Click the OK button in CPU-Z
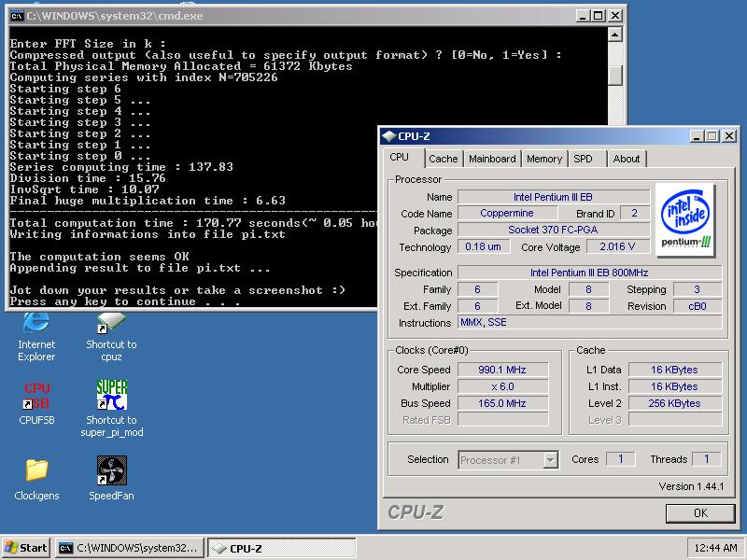 [x=700, y=512]
